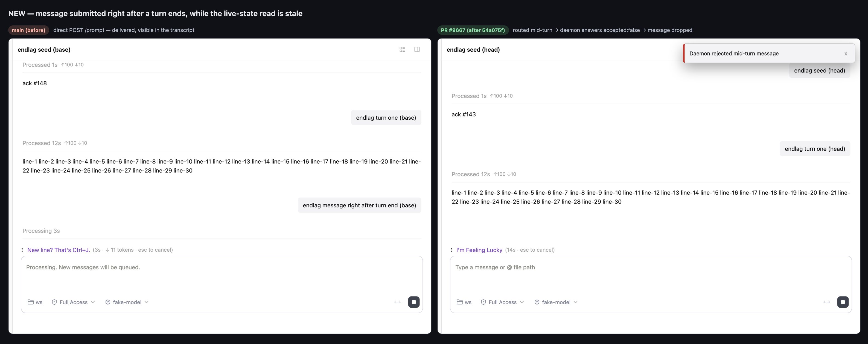Click the New line? That's Ctrl+J. status text
Screen dimensions: 868x344
pyautogui.click(x=59, y=250)
